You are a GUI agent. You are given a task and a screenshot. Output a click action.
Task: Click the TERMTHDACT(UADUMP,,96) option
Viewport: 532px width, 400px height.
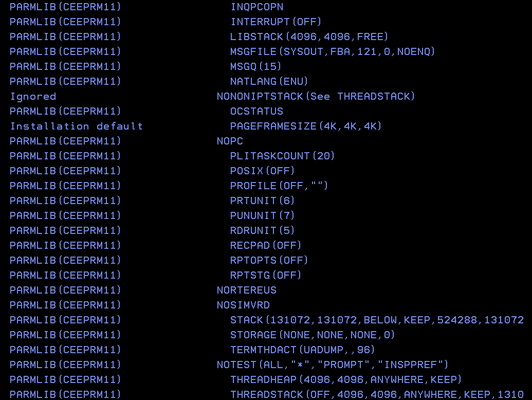(302, 350)
